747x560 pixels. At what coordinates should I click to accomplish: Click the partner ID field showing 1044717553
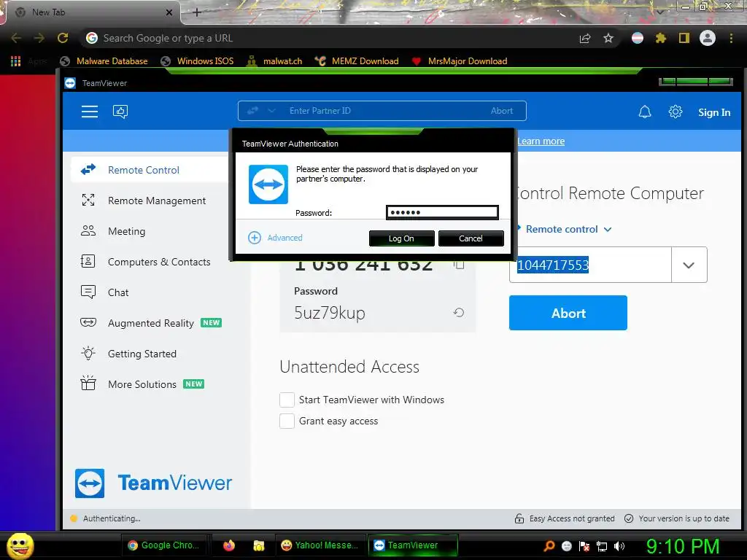(590, 265)
